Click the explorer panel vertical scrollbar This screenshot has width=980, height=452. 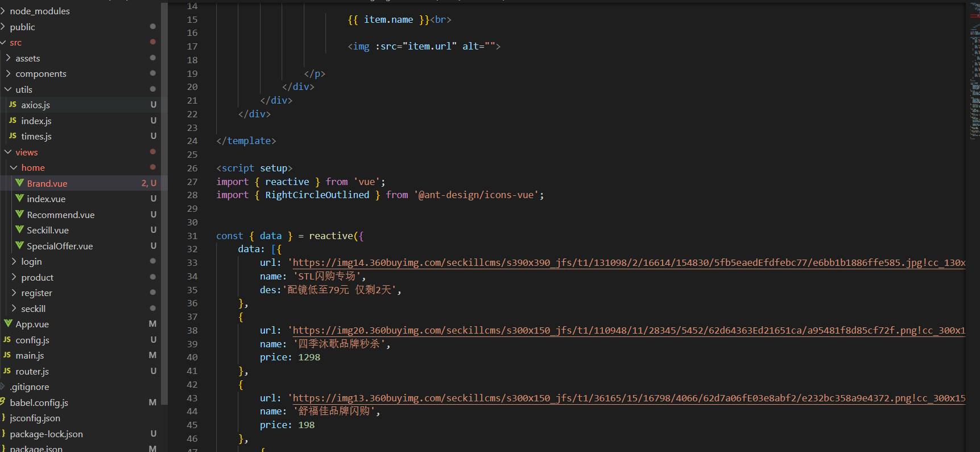[164, 203]
